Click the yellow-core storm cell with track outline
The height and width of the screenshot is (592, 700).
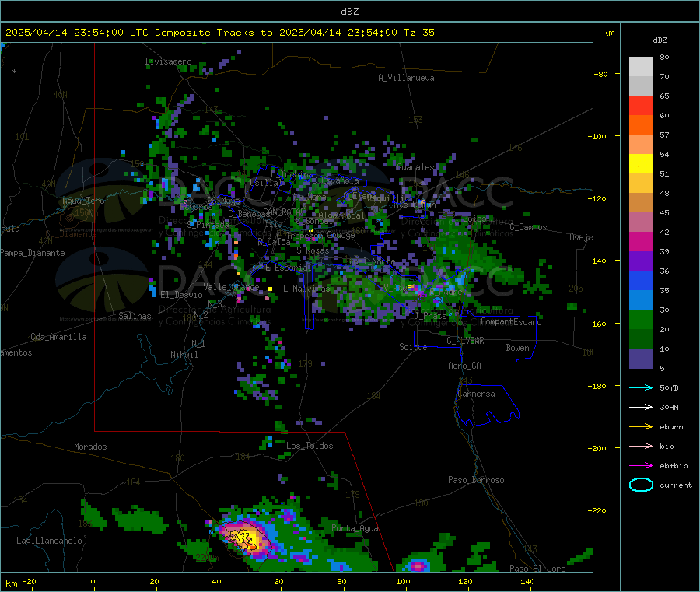[247, 538]
